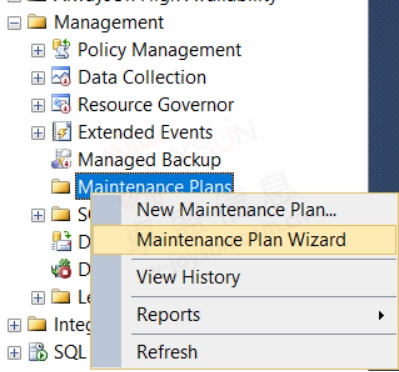The image size is (399, 372).
Task: Choose Maintenance Plan Wizard menu entry
Action: (x=244, y=240)
